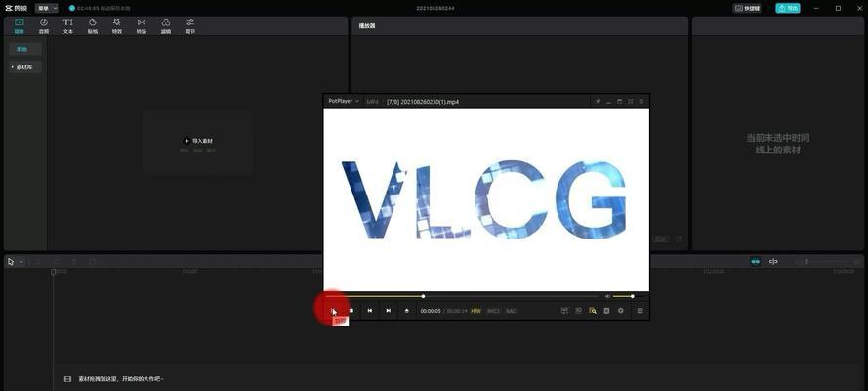Viewport: 868px width, 391px height.
Task: Open PotPlayer control panel gear icon
Action: [x=621, y=311]
